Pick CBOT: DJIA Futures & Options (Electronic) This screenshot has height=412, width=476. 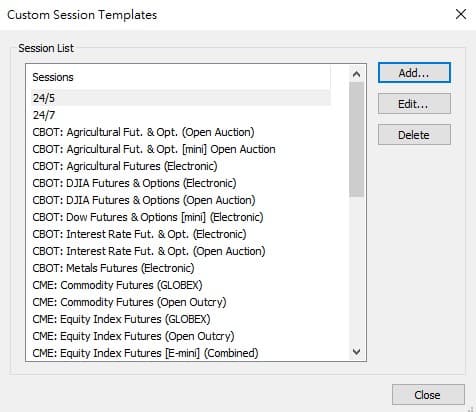134,183
